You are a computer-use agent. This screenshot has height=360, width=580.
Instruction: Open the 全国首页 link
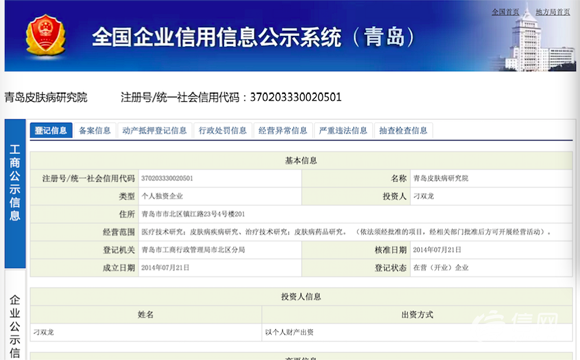click(505, 12)
